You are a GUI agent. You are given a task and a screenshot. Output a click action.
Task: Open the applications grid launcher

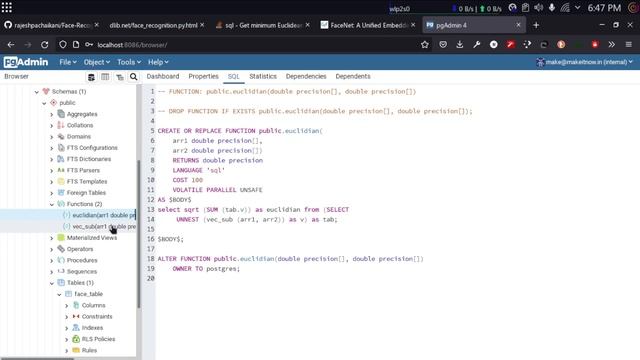point(7,7)
